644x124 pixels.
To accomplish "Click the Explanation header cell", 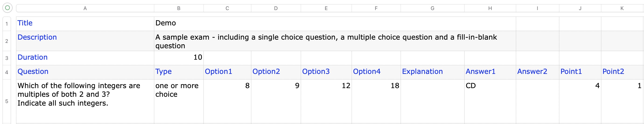I will pos(433,72).
